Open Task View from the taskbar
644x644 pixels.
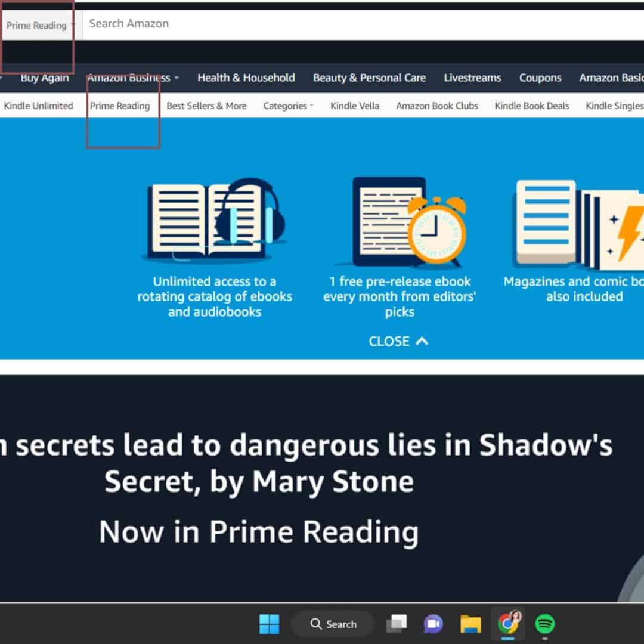[x=397, y=624]
